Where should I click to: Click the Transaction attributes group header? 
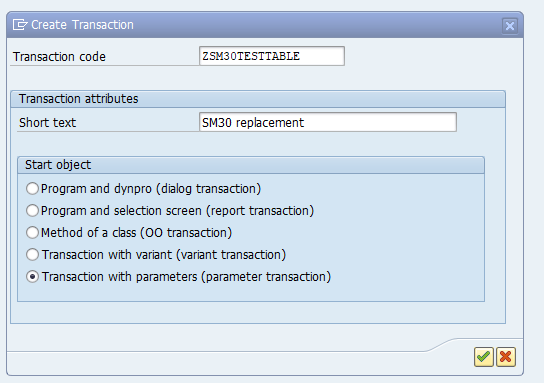coord(258,99)
